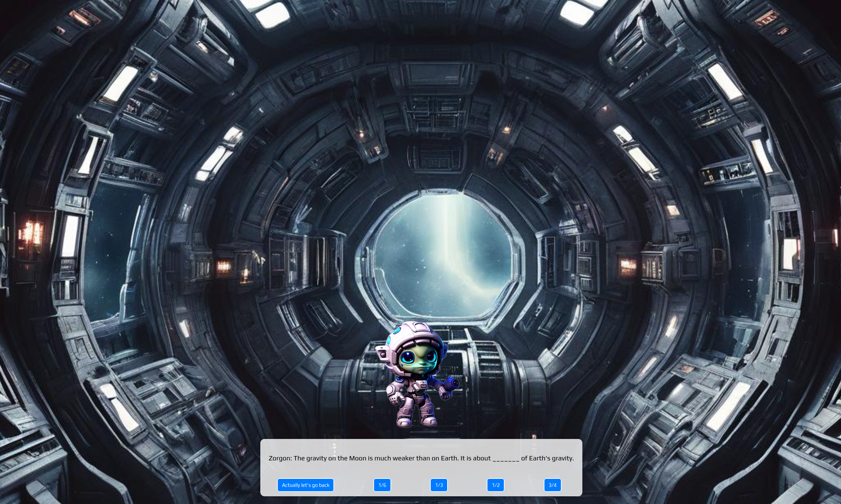The width and height of the screenshot is (841, 504).
Task: Click the glowing orange lamp on left wall
Action: (x=31, y=234)
